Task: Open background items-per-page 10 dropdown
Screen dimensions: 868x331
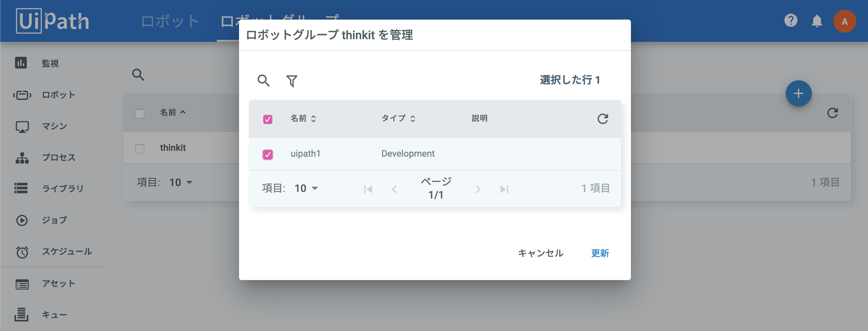Action: pos(181,182)
